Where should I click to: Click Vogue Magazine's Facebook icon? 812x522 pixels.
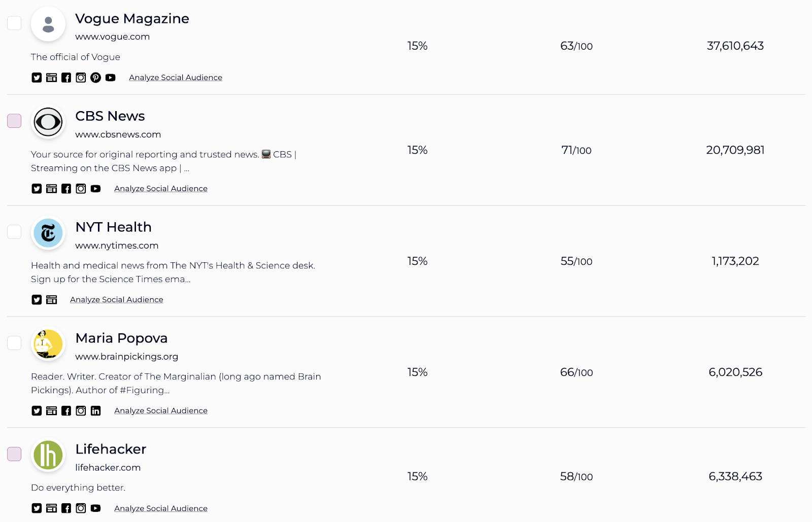tap(66, 78)
